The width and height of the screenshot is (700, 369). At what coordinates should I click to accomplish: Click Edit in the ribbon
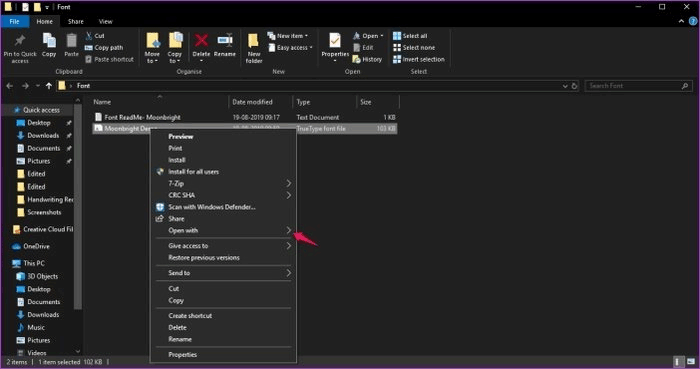point(363,47)
